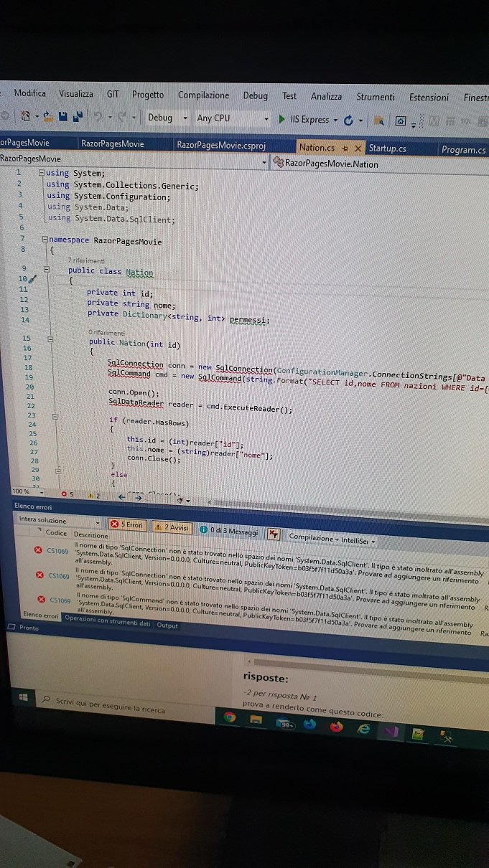489x868 pixels.
Task: Close the Nation.cs tab
Action: 358,148
